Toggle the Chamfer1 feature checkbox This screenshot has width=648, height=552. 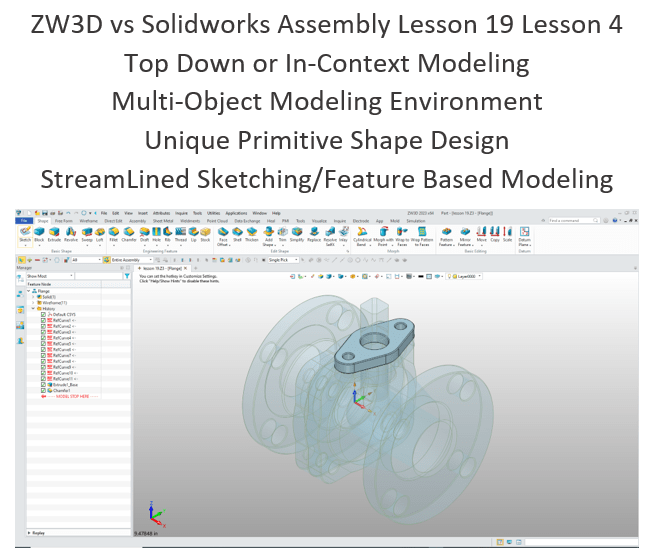tap(43, 391)
